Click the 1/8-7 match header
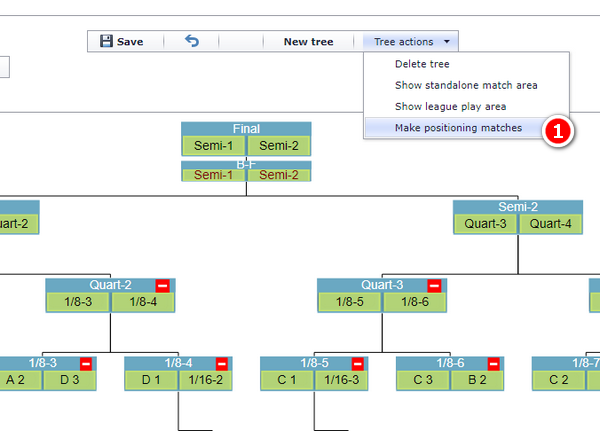Image resolution: width=600 pixels, height=431 pixels. coord(566,363)
